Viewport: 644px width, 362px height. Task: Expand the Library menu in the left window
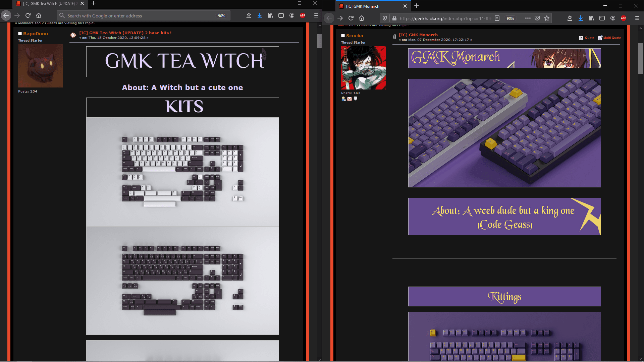tap(270, 16)
